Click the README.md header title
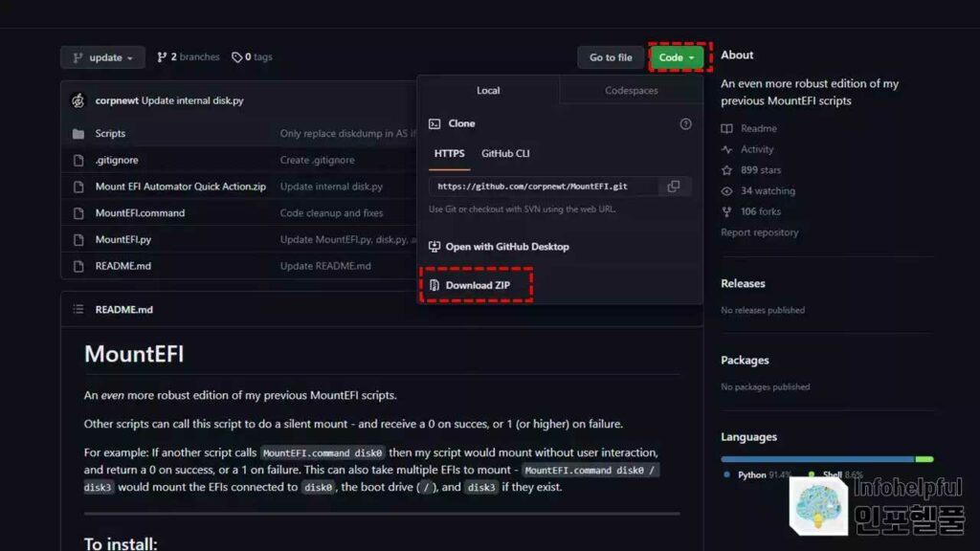980x551 pixels. tap(123, 310)
